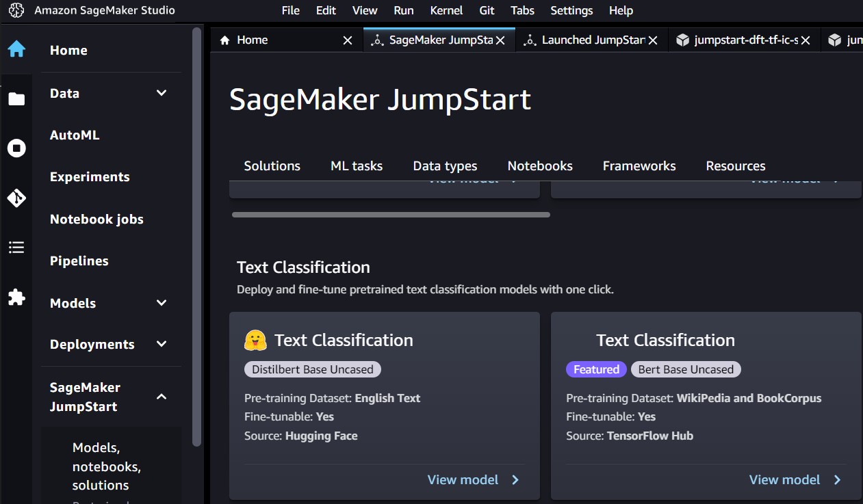This screenshot has width=863, height=504.
Task: Open the File Browser folder icon
Action: click(x=16, y=99)
